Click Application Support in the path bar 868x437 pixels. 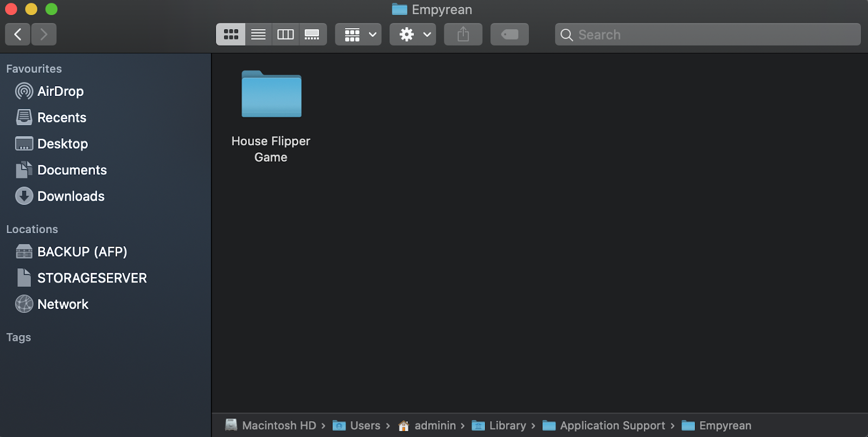pyautogui.click(x=604, y=426)
